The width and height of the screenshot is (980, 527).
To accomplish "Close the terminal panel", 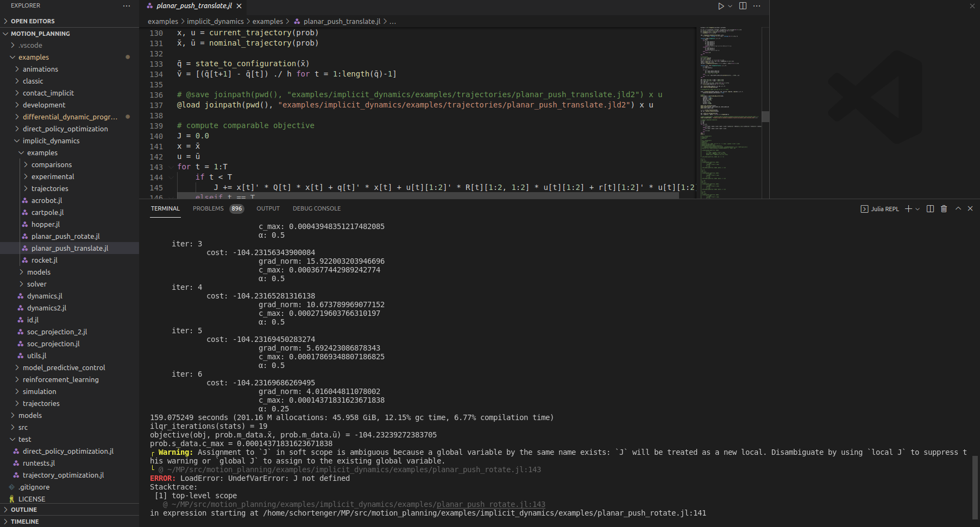I will pos(970,209).
